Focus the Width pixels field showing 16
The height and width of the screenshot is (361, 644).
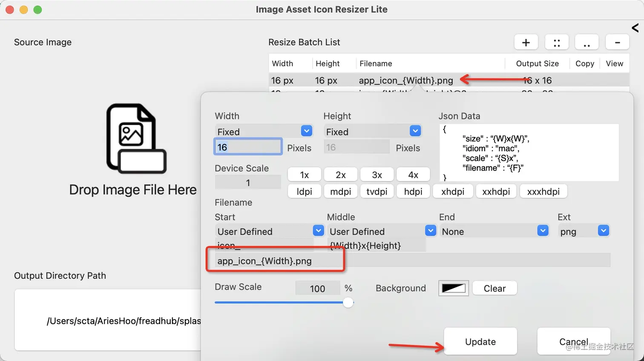(x=247, y=147)
